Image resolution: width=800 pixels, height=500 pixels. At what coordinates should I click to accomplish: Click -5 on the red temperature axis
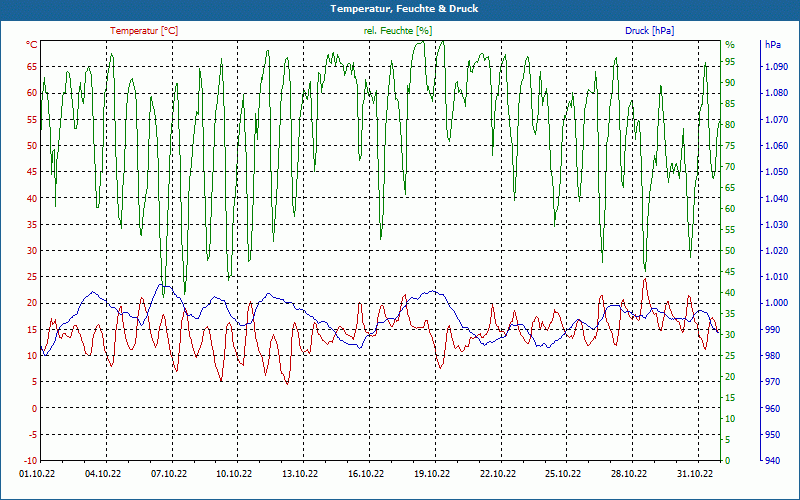(33, 435)
